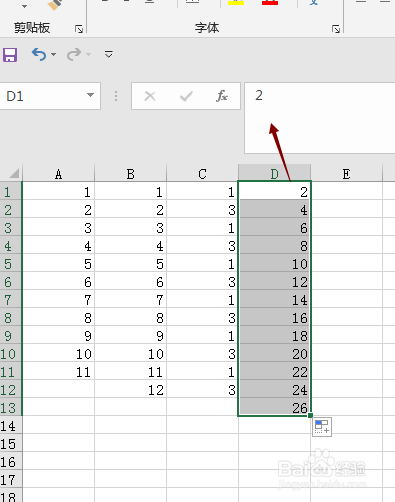Open Customize Quick Access Toolbar dropdown
This screenshot has width=395, height=502.
(x=109, y=54)
